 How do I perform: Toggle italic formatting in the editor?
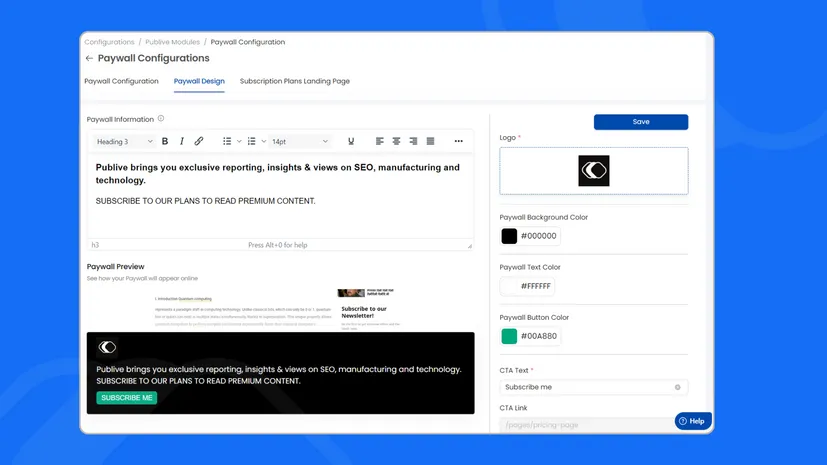click(181, 142)
